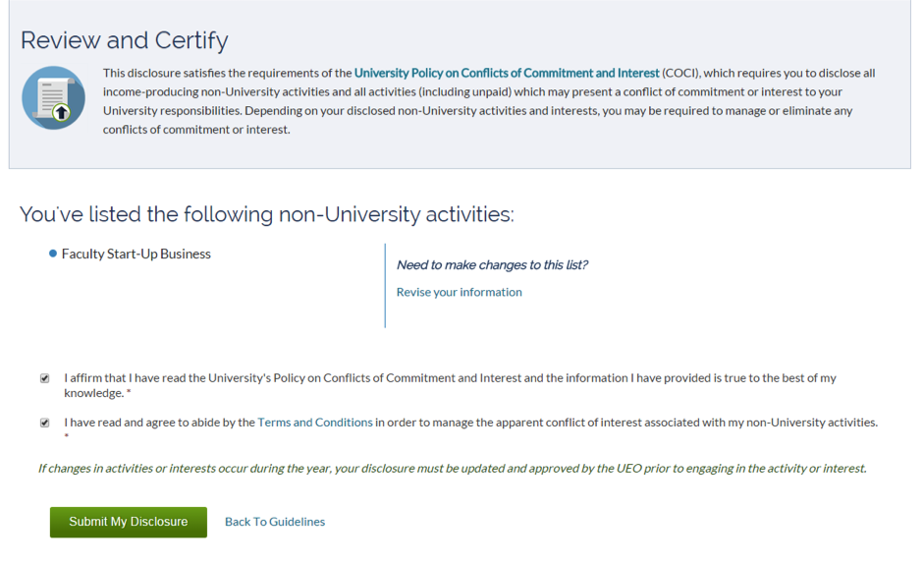The width and height of the screenshot is (924, 566).
Task: Click the blue vertical divider beside the activities list
Action: [385, 285]
